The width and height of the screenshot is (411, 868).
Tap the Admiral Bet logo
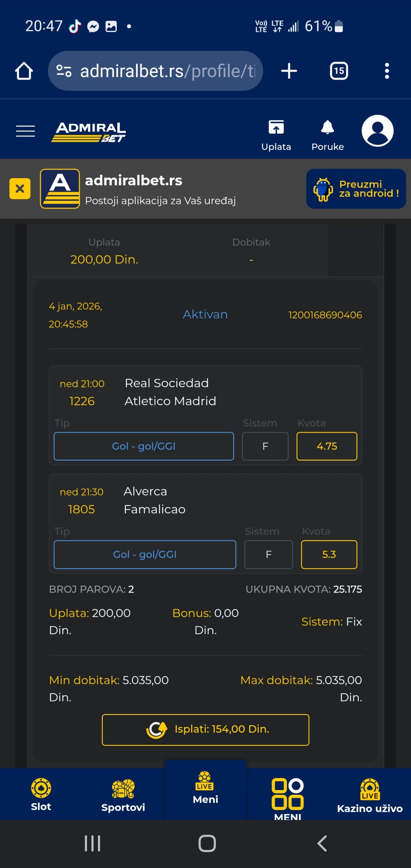[89, 132]
